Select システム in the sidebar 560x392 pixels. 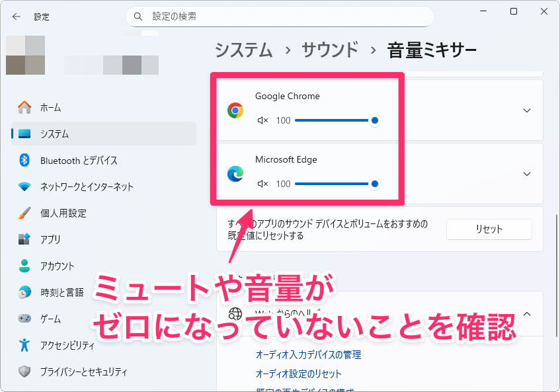54,134
